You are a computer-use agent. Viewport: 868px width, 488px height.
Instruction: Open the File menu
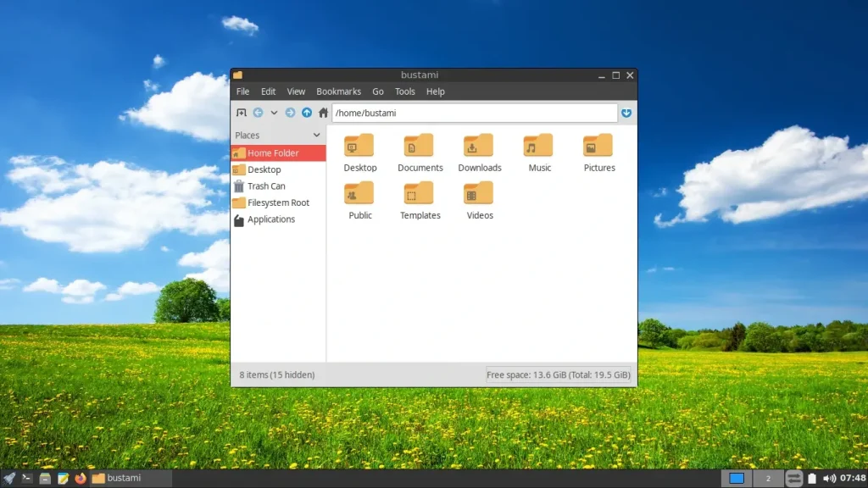(x=242, y=91)
